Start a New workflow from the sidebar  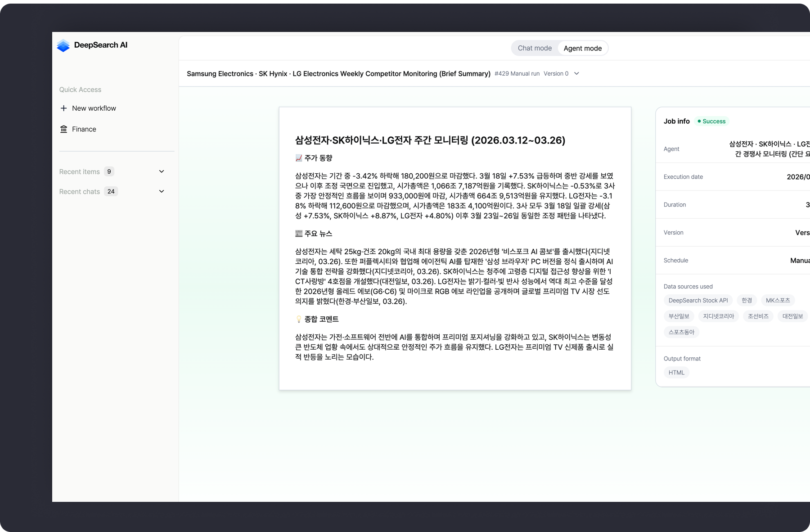(94, 108)
